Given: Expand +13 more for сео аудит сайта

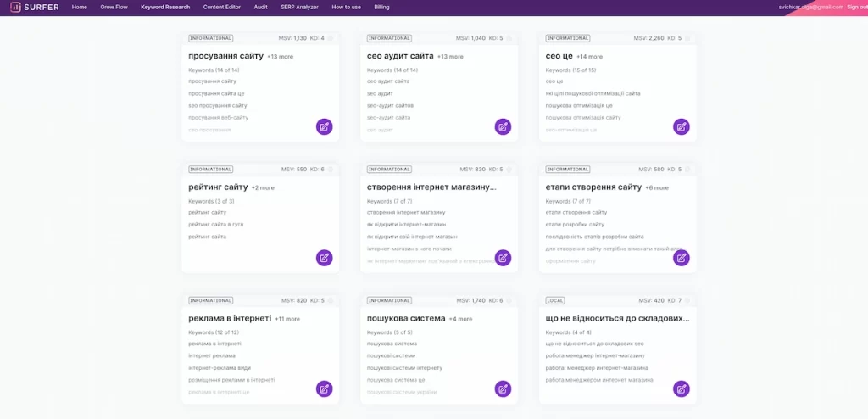Looking at the screenshot, I should [451, 57].
